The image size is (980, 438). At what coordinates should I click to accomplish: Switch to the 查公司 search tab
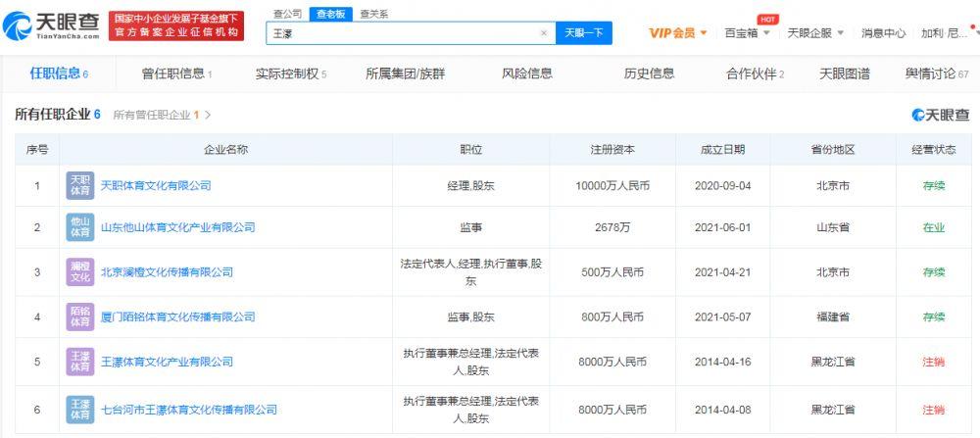coord(288,14)
